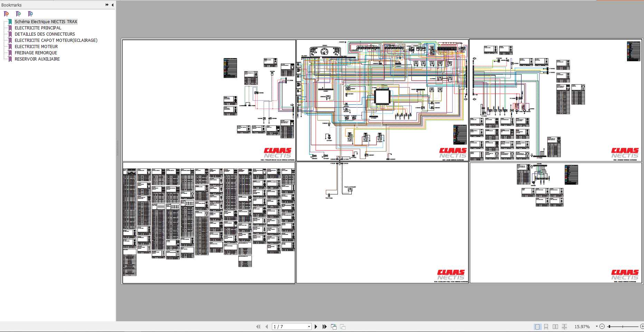
Task: Switch to continuous facing pages view
Action: [x=565, y=326]
